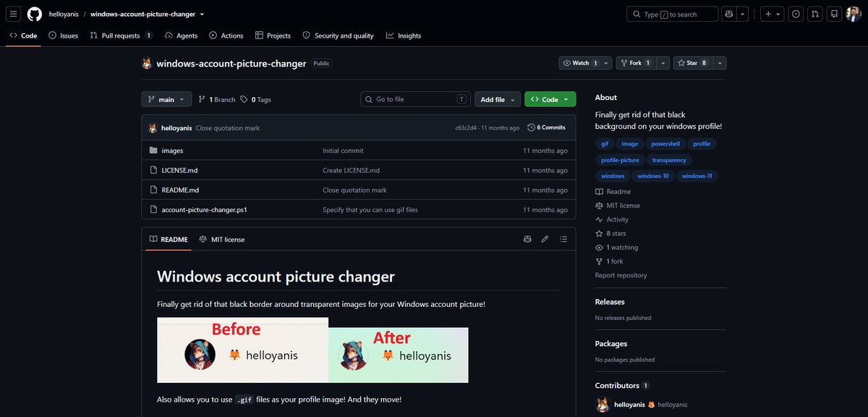Open the Agents tab

tap(182, 35)
